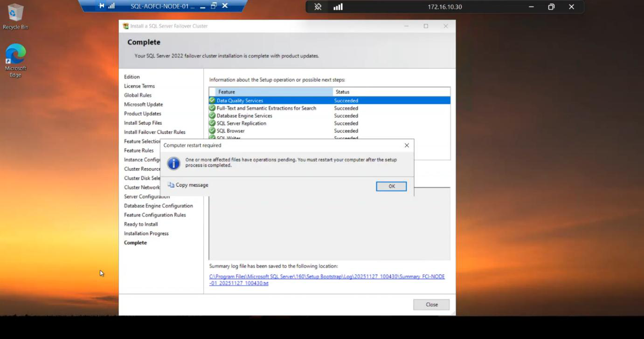Screen dimensions: 644x339
Task: Click green check icon for SQL Server Replication
Action: tap(212, 123)
